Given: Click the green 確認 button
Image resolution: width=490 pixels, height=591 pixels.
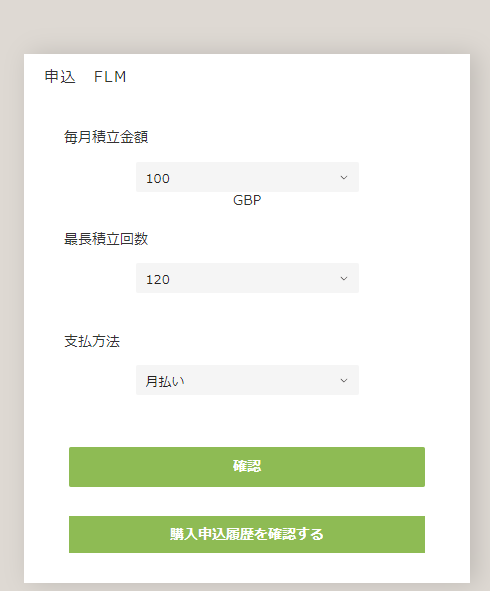Looking at the screenshot, I should [x=247, y=467].
